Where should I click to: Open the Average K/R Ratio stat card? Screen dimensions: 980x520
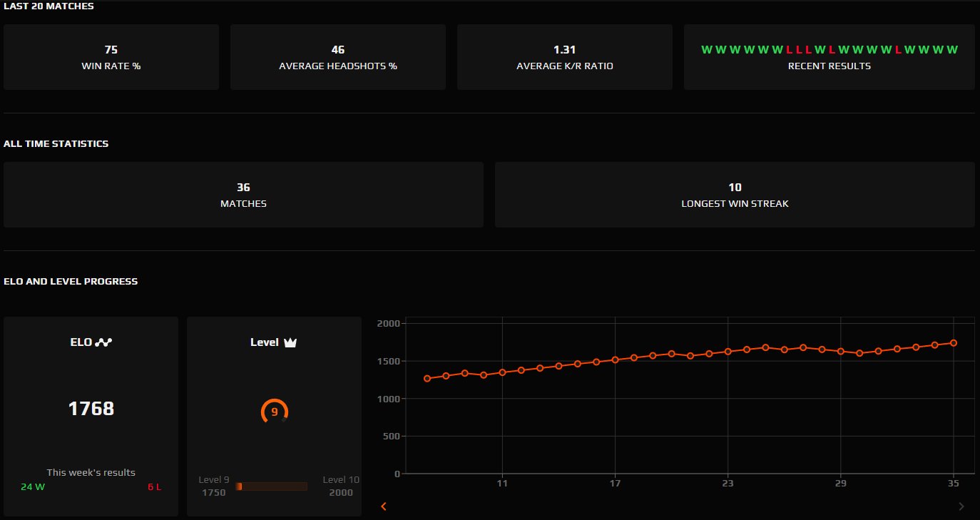coord(565,57)
